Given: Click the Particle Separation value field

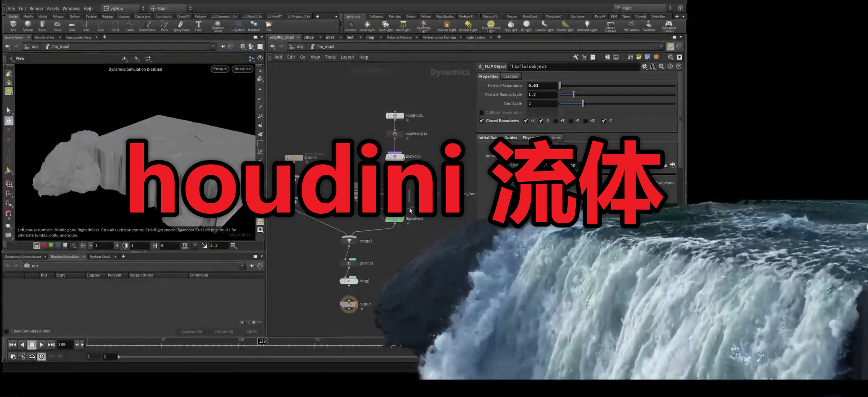Looking at the screenshot, I should (542, 86).
